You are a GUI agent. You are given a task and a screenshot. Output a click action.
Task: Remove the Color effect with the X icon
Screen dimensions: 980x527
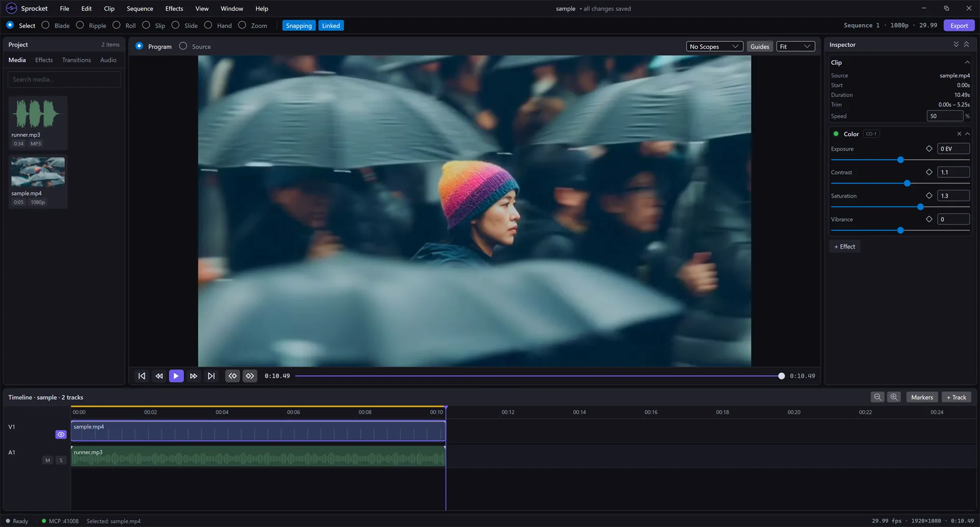click(x=959, y=134)
